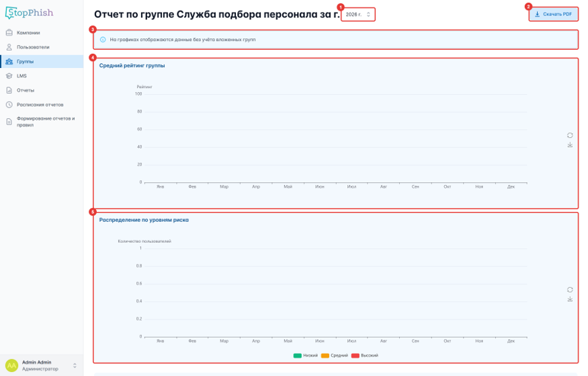Click the StopPhish logo
The image size is (588, 376).
click(x=30, y=13)
